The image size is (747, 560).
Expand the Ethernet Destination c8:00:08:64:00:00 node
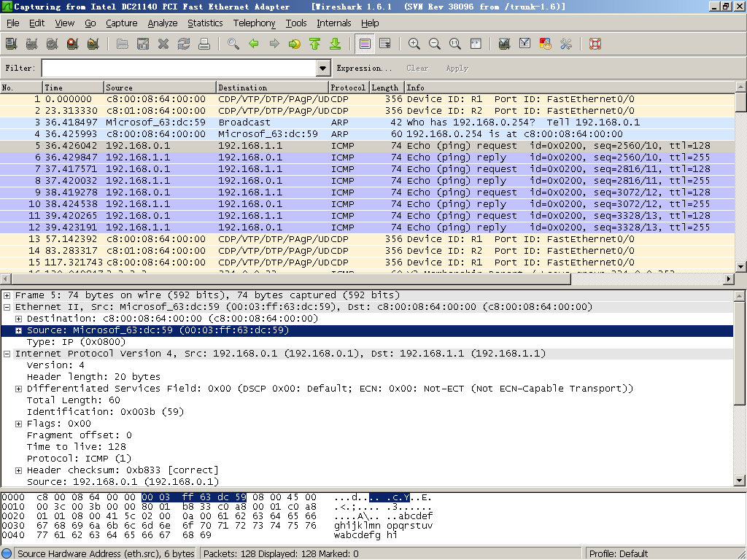pyautogui.click(x=18, y=319)
